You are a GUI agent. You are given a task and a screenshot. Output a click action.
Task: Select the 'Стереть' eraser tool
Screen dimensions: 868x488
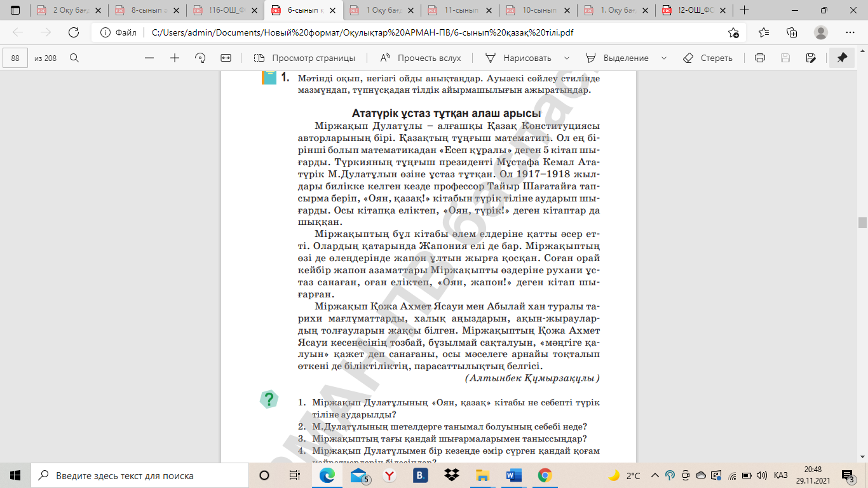708,58
